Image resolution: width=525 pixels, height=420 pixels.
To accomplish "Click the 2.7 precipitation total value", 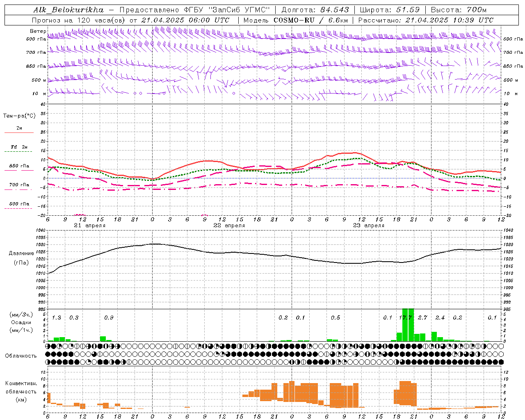I will click(422, 318).
